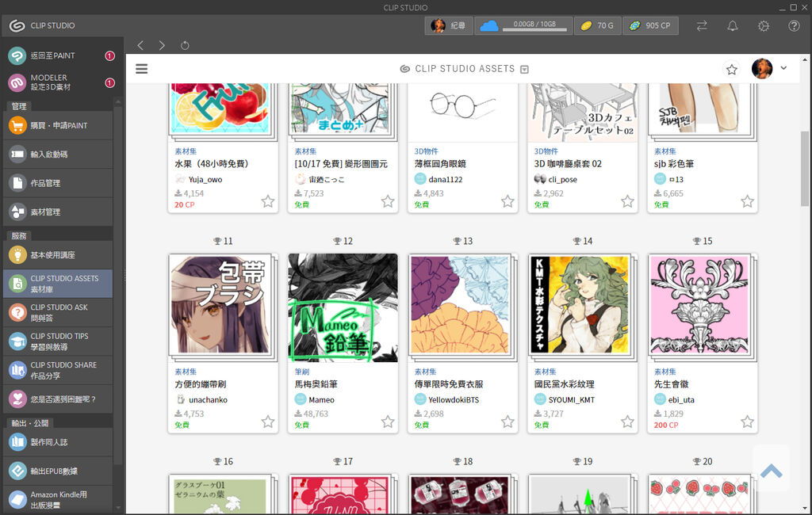Favorite the 先生會徽 asset star
Viewport: 812px width, 515px height.
coord(747,422)
